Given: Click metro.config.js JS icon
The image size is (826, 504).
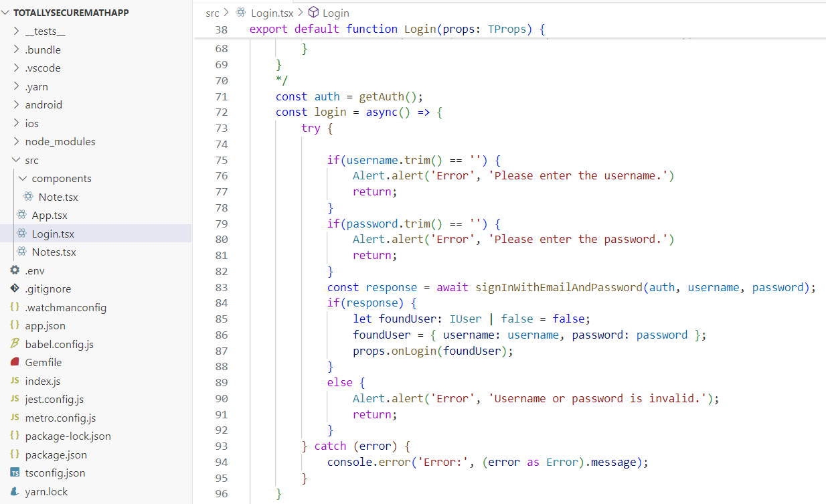Looking at the screenshot, I should (15, 418).
